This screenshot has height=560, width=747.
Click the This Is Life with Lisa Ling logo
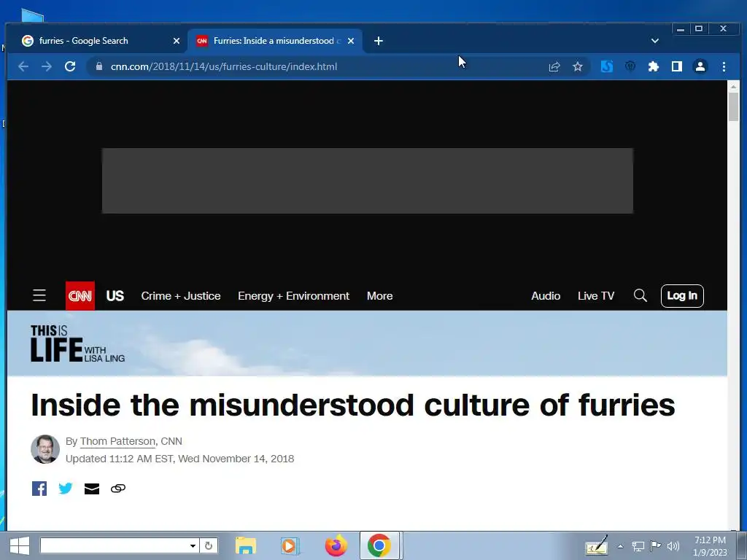(x=77, y=343)
